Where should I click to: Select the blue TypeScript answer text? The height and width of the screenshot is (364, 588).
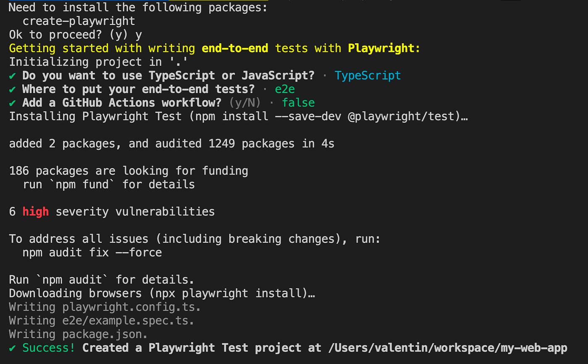[x=367, y=76]
